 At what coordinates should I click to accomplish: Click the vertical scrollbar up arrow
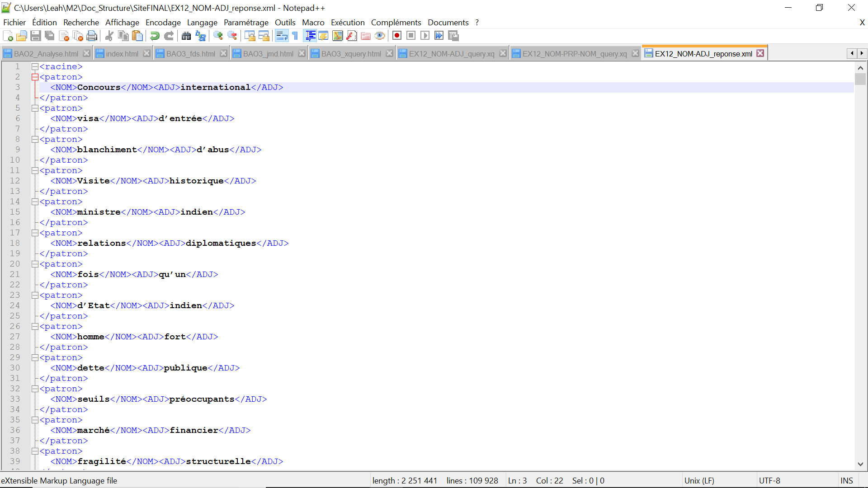pos(860,68)
